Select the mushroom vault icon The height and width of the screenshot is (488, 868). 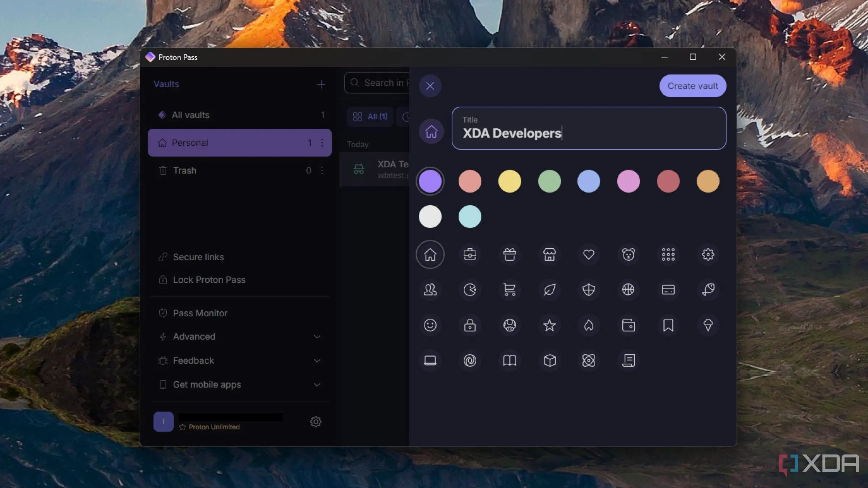(x=510, y=325)
